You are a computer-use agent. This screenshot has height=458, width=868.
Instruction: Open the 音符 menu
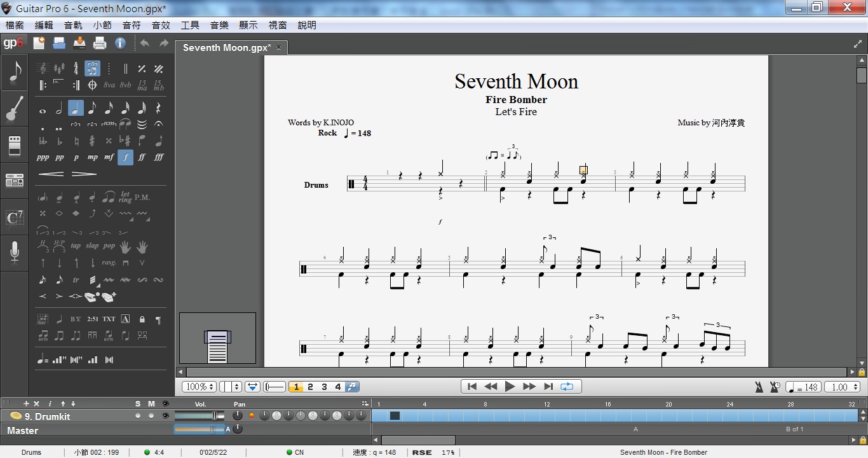tap(132, 25)
